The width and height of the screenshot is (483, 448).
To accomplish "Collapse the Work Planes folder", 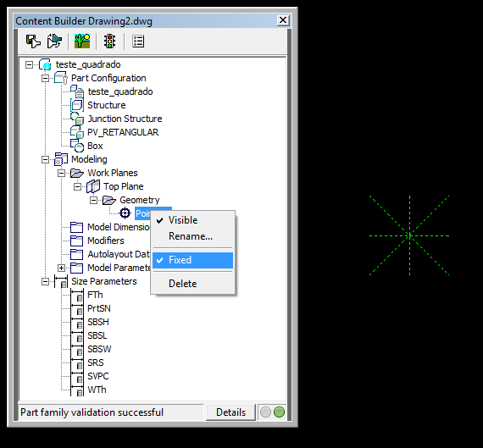I will [61, 173].
